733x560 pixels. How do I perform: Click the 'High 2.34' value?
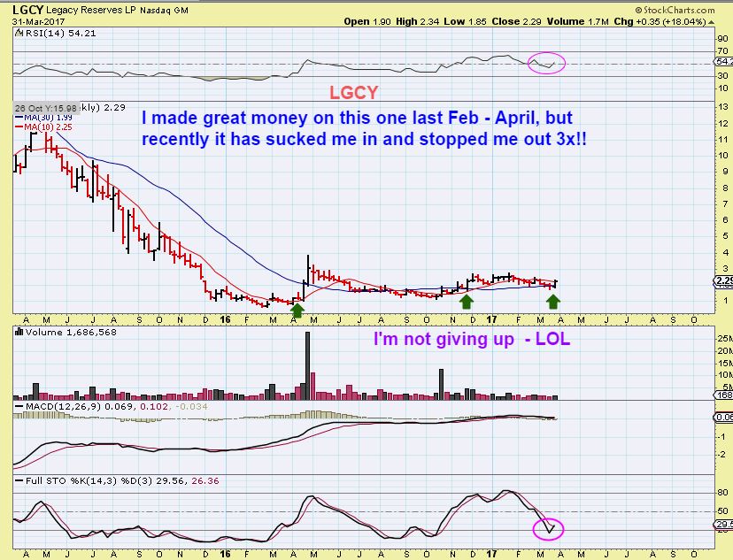pos(417,21)
